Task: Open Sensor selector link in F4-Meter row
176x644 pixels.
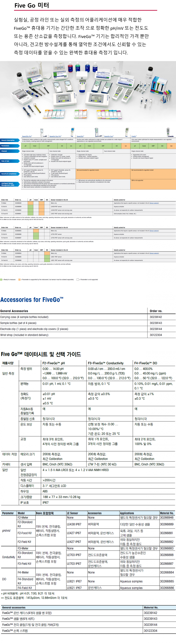Action: click(154, 253)
